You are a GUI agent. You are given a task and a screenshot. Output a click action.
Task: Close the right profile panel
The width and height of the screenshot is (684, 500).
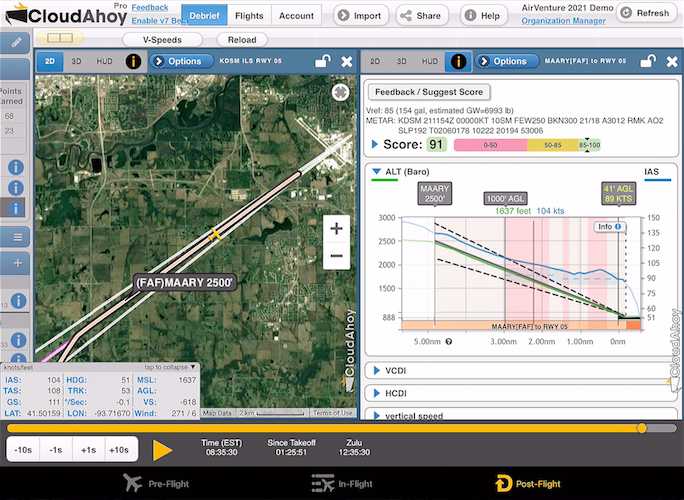coord(671,61)
